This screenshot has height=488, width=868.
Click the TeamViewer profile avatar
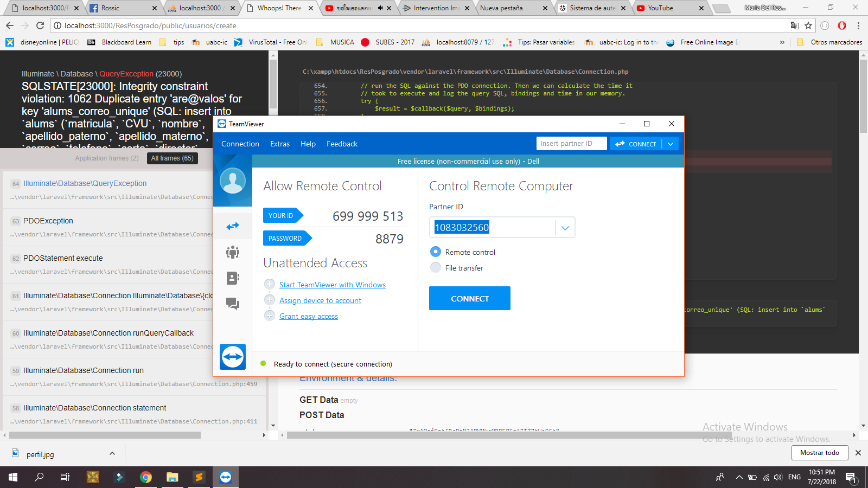point(233,181)
